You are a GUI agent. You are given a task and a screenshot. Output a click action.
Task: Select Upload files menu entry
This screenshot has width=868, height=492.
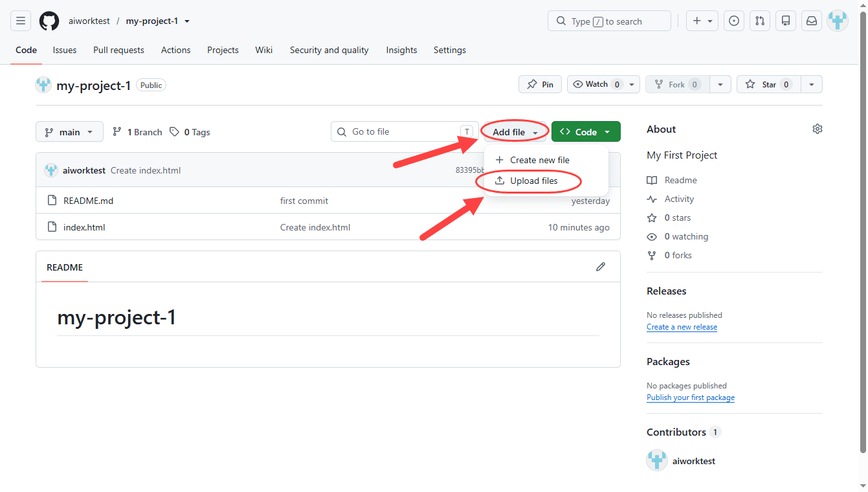[x=546, y=181]
